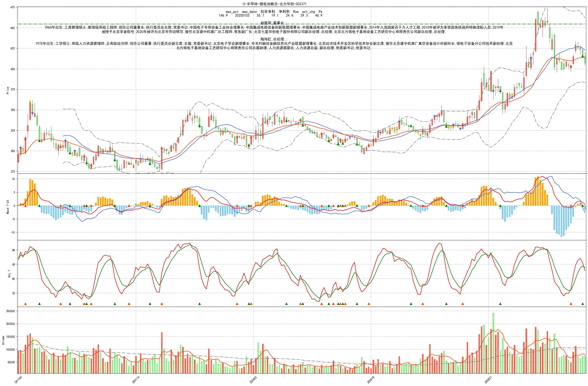Click the 赵晋荣:董事长 heading text

(273, 23)
